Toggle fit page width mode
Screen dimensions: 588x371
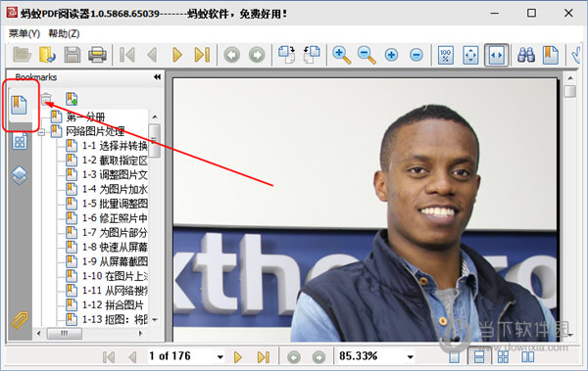pyautogui.click(x=496, y=55)
